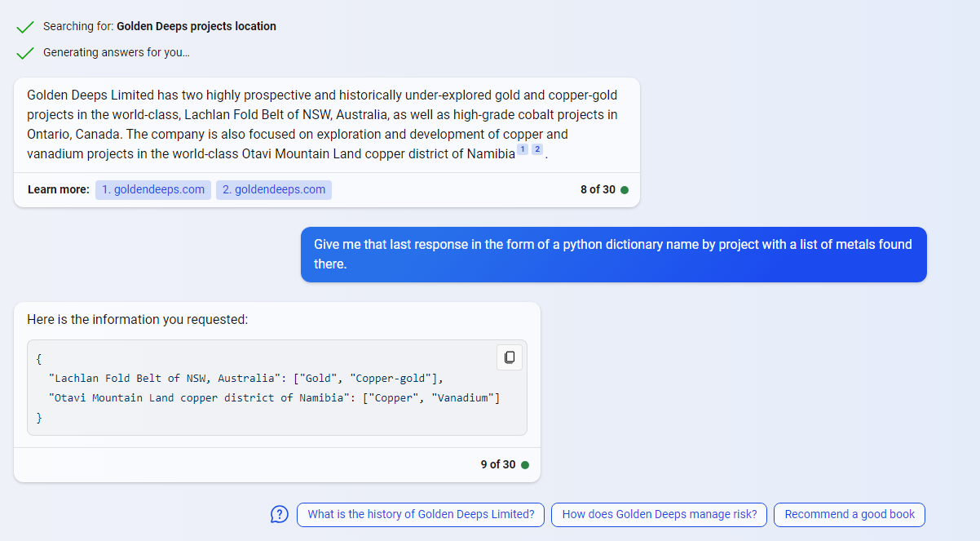The image size is (980, 541).
Task: Ask "What is the history of Golden Deeps Limited?"
Action: (421, 514)
